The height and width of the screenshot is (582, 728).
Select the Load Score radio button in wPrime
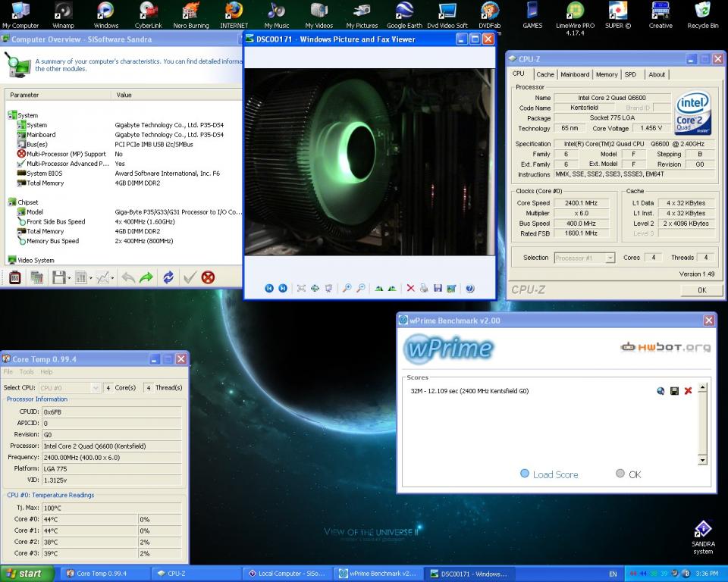[525, 474]
